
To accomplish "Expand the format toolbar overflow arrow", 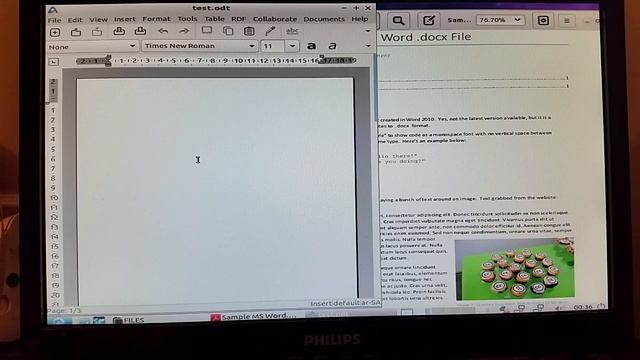I will click(368, 46).
